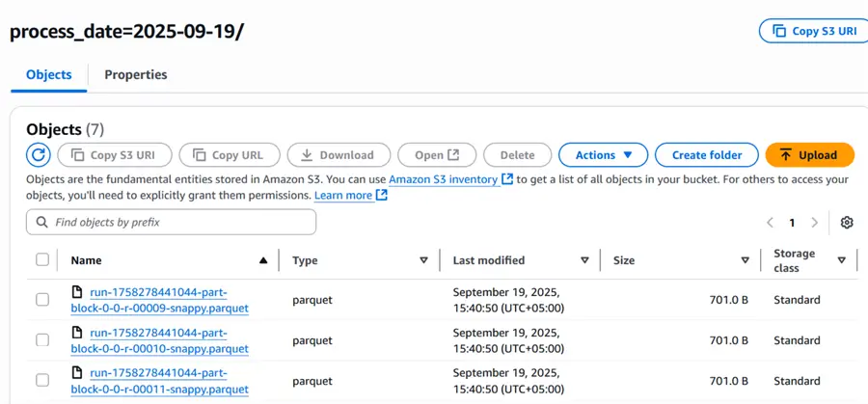Toggle the select-all objects checkbox
This screenshot has width=868, height=404.
(42, 259)
